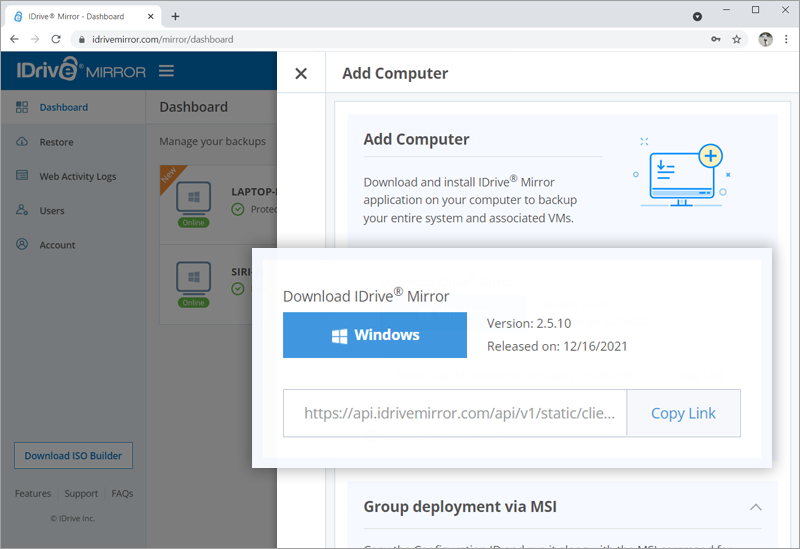This screenshot has width=800, height=549.
Task: Open Dashboard in the sidebar
Action: (x=64, y=107)
